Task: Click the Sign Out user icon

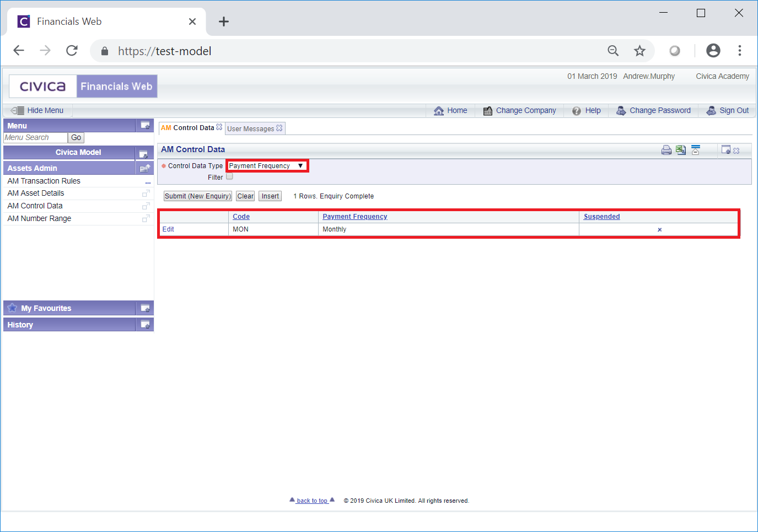Action: tap(712, 111)
